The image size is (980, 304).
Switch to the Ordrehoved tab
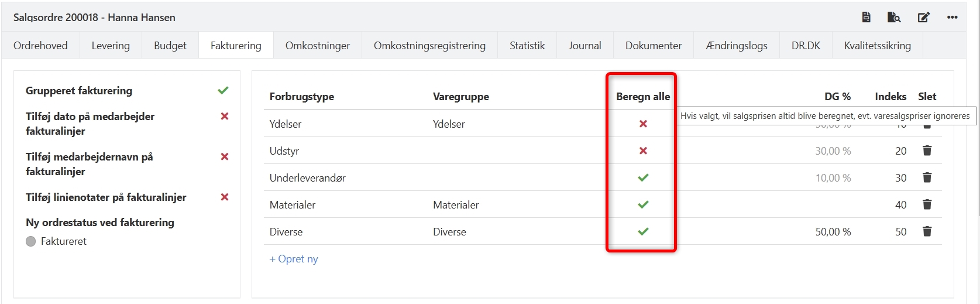coord(40,45)
